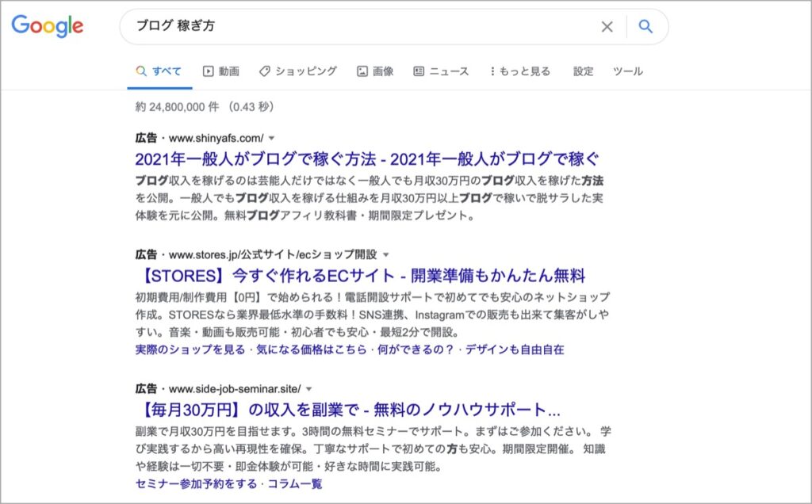
Task: Open the ツール options
Action: (628, 71)
